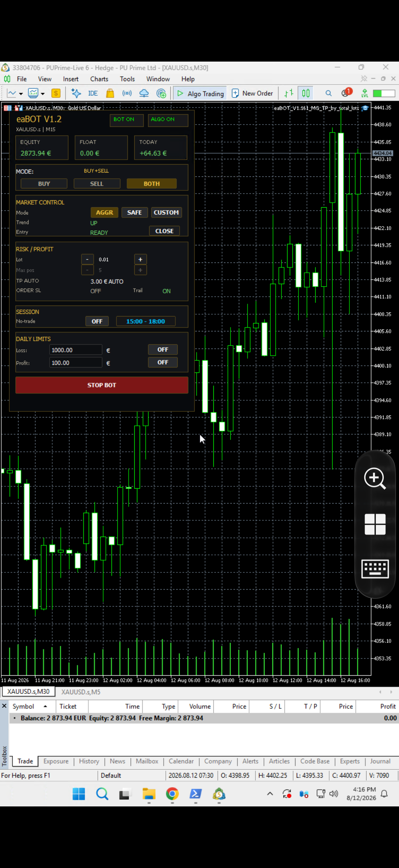The width and height of the screenshot is (399, 868).
Task: Choose AGGR market control mode
Action: click(x=104, y=212)
